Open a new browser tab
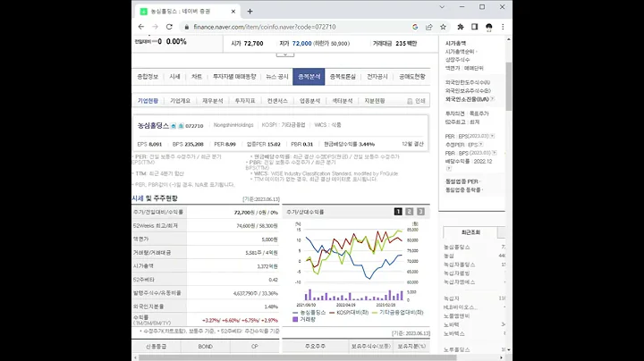Image resolution: width=644 pixels, height=361 pixels. [250, 12]
